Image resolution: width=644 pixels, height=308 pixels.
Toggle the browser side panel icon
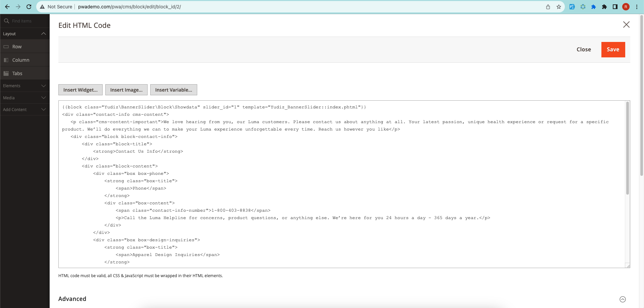click(615, 7)
